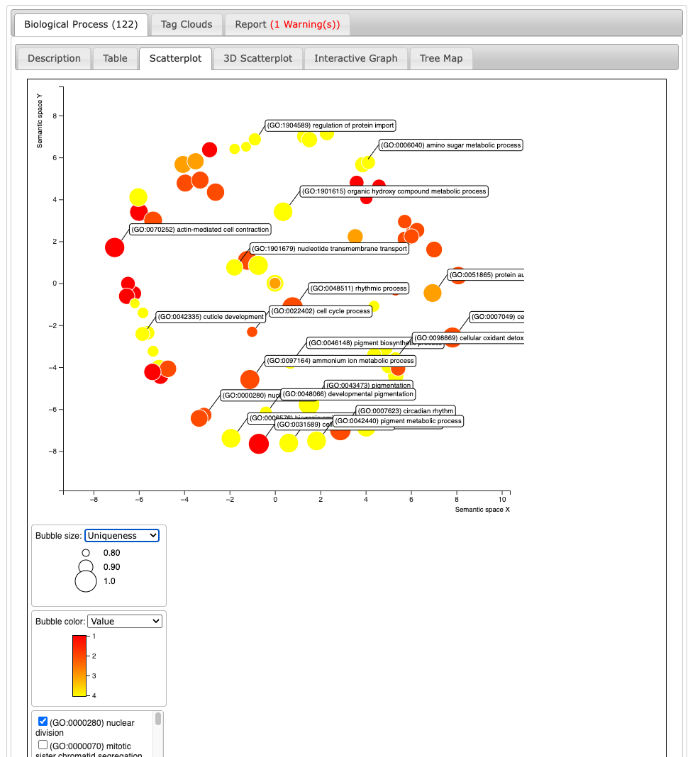The image size is (700, 757).
Task: Click the actin-mediated cell contraction label
Action: coord(200,230)
